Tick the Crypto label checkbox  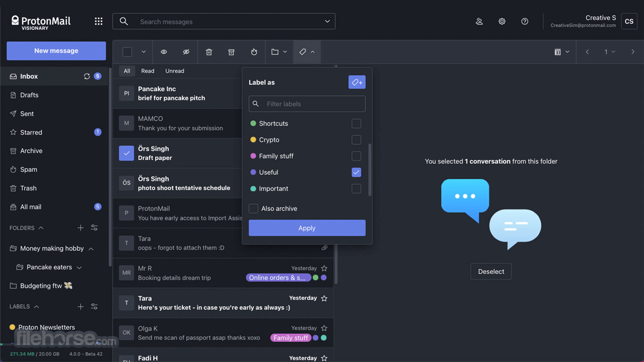(x=356, y=140)
